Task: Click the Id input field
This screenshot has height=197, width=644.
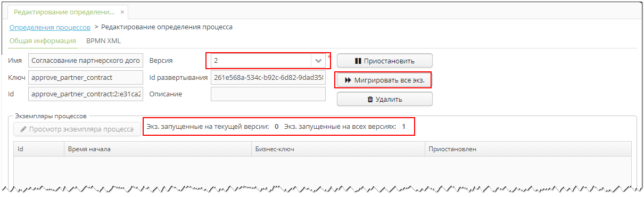Action: point(86,94)
